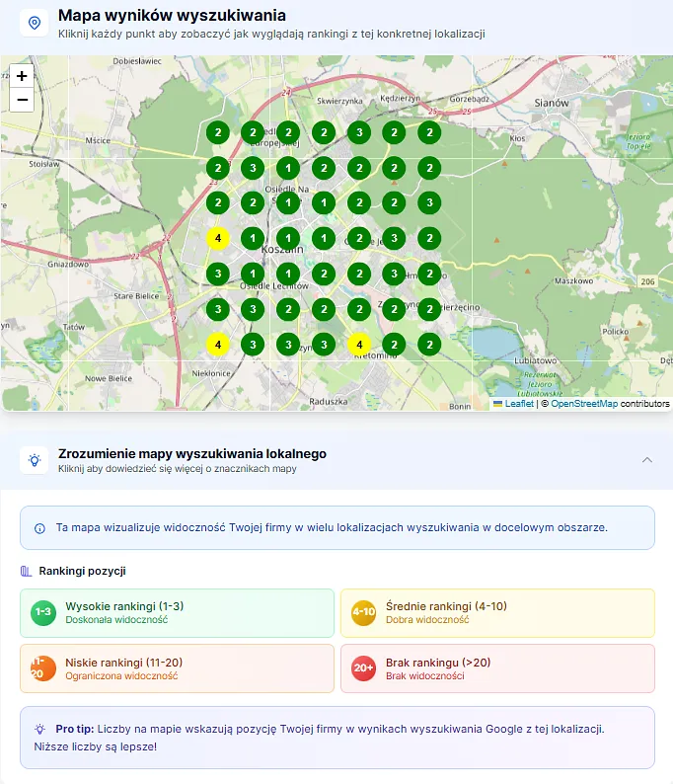The image size is (673, 784).
Task: Click the info icon in the blue notice
Action: click(39, 528)
